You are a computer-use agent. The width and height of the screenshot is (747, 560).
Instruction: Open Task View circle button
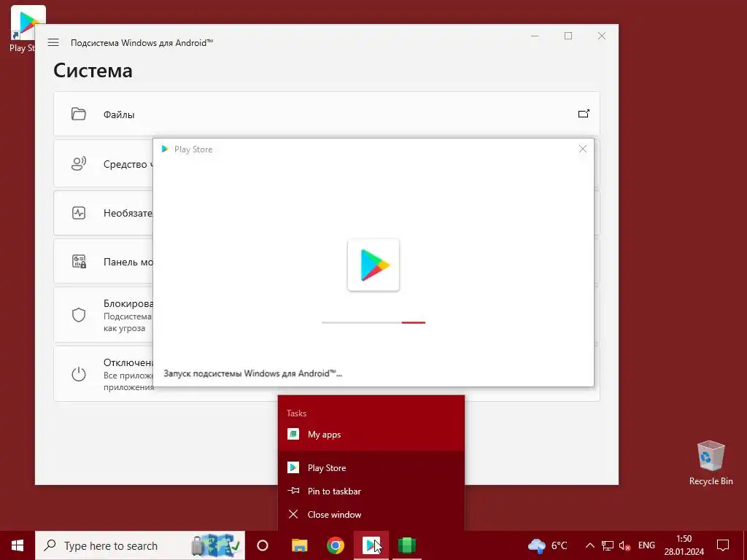pos(263,545)
